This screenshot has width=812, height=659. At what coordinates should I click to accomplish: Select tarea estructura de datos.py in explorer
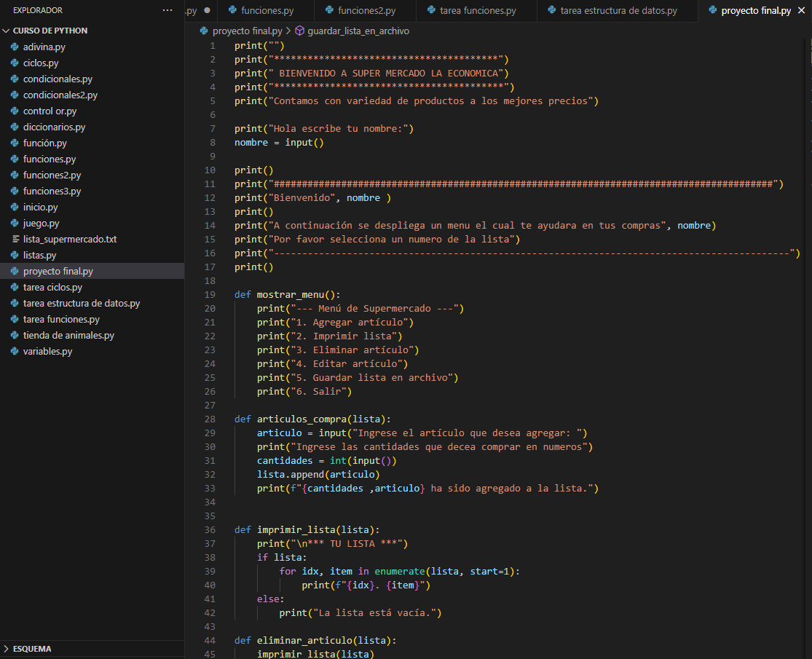[92, 304]
